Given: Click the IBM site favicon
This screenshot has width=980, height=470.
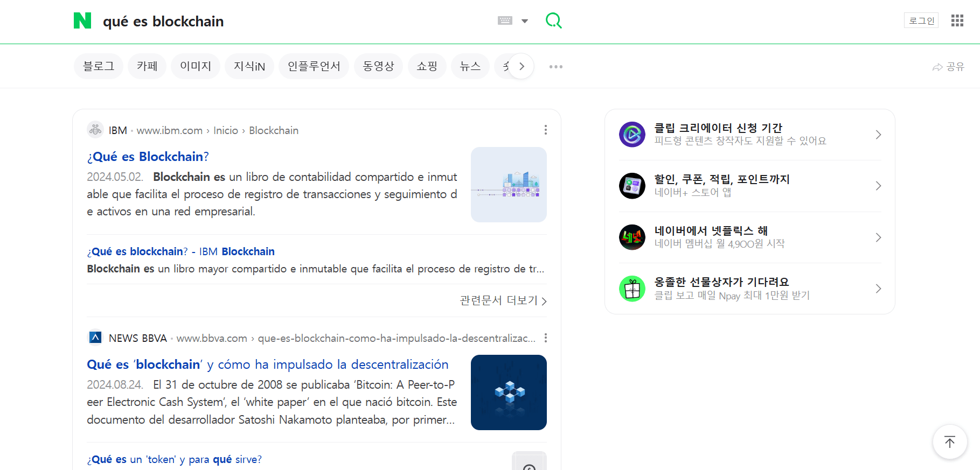Looking at the screenshot, I should (x=95, y=130).
